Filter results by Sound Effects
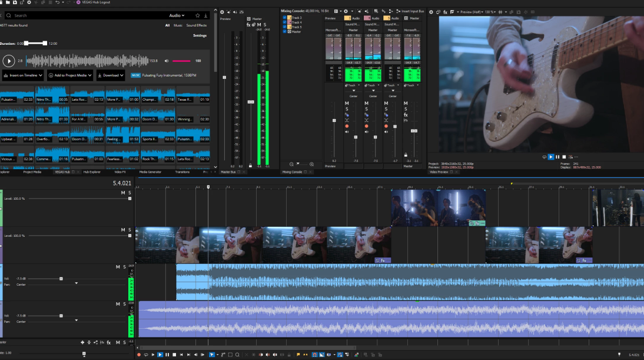644x360 pixels. click(197, 25)
